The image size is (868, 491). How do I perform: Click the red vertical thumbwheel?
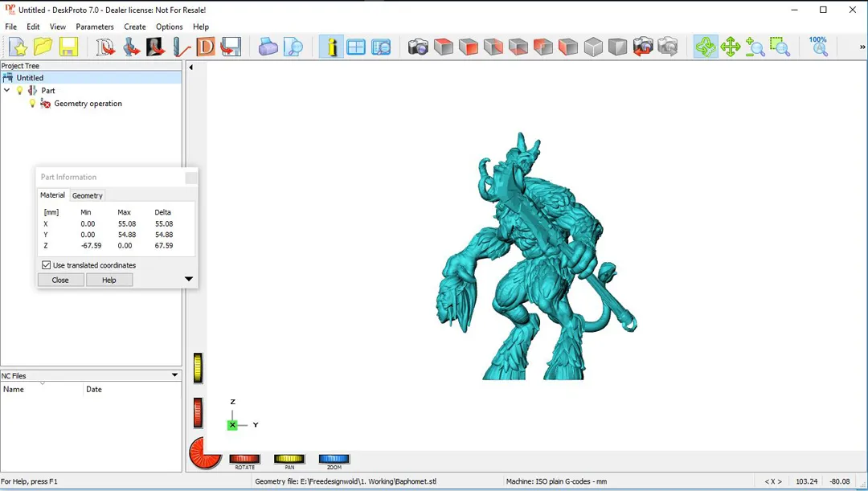coord(199,413)
